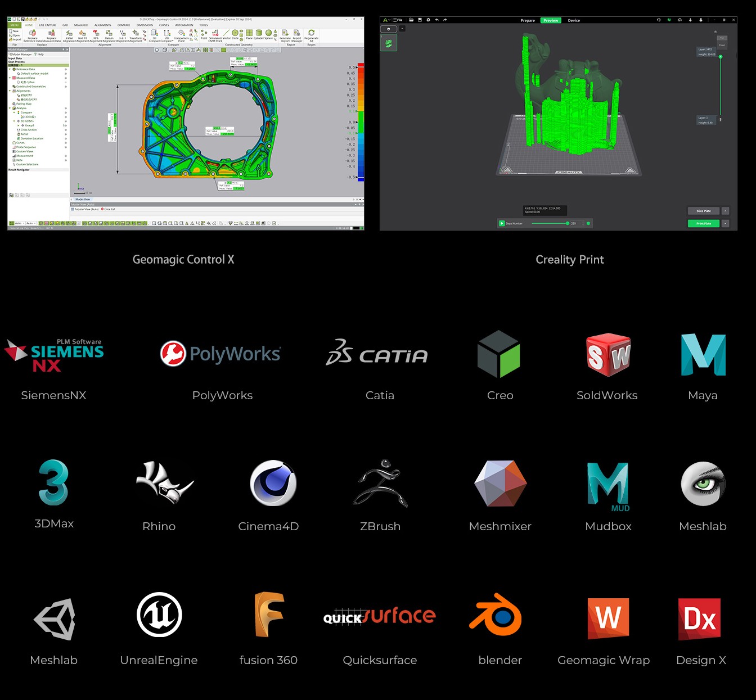Collapse the Measured Data tree node
The height and width of the screenshot is (700, 756).
coord(10,78)
